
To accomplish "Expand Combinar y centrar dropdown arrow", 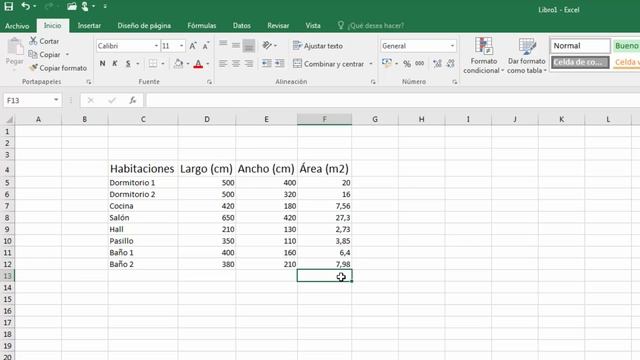I will click(371, 64).
